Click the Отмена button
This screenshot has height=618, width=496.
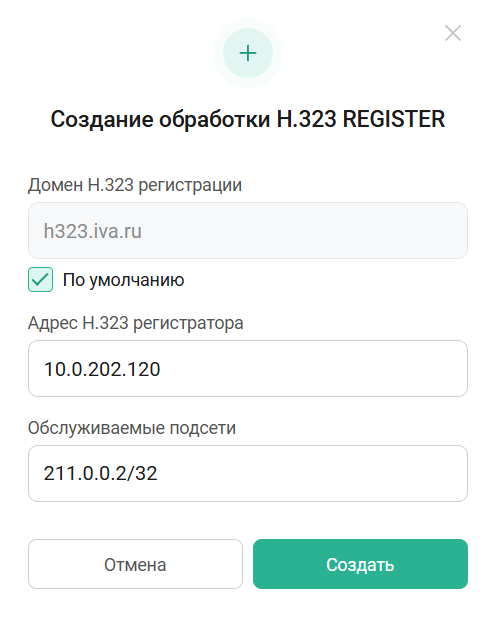[x=135, y=564]
